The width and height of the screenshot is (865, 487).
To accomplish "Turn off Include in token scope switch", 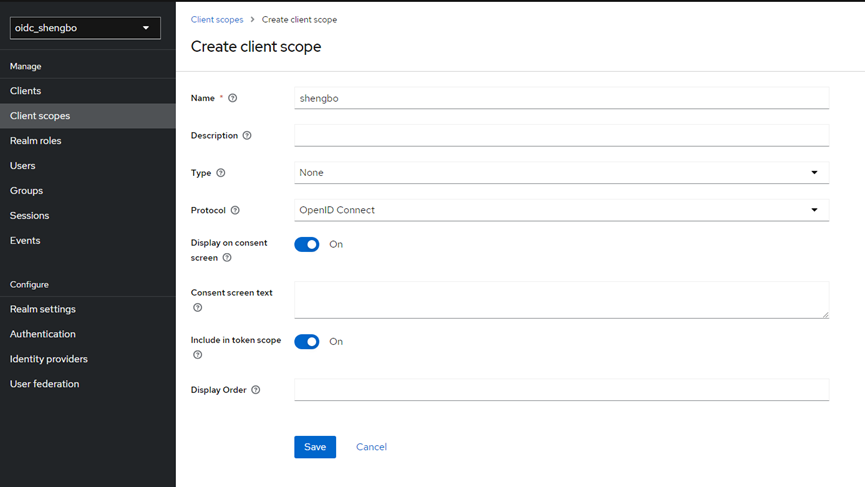I will tap(307, 341).
